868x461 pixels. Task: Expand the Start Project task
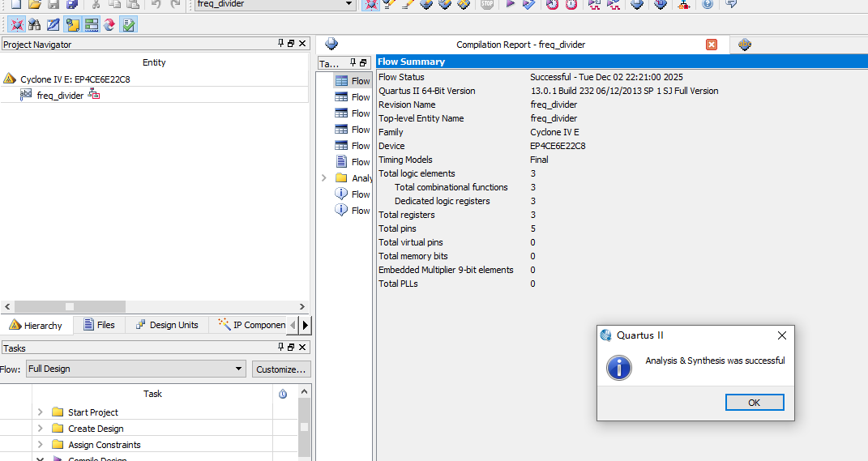point(40,412)
